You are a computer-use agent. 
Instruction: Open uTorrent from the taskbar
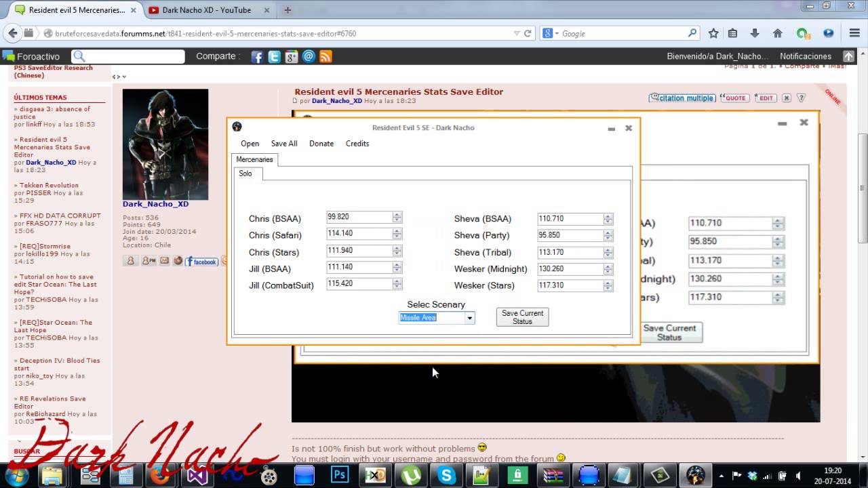tap(410, 475)
